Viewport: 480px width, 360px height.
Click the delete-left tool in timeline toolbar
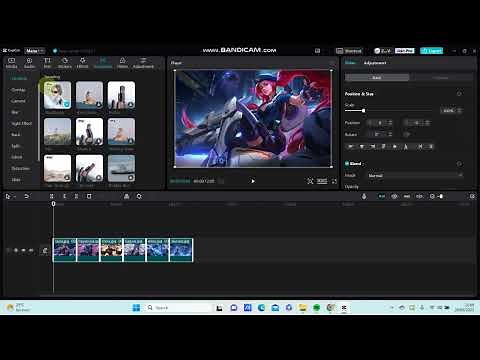click(x=64, y=196)
